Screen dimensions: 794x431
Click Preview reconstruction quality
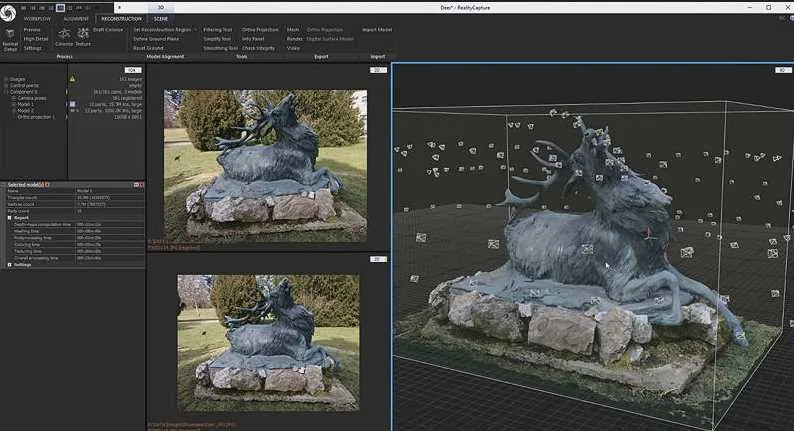click(32, 30)
